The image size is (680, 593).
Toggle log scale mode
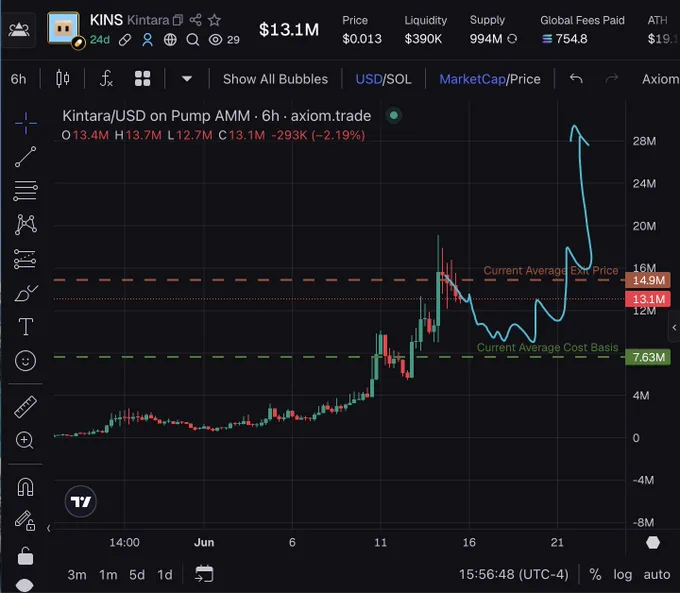click(622, 574)
